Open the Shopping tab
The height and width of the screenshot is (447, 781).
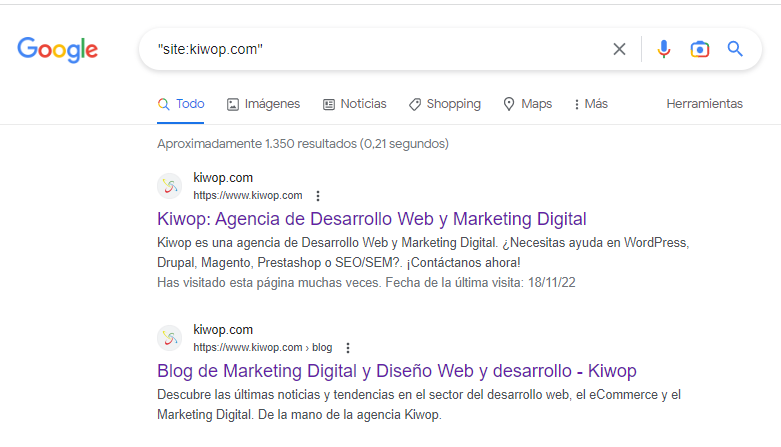[445, 104]
